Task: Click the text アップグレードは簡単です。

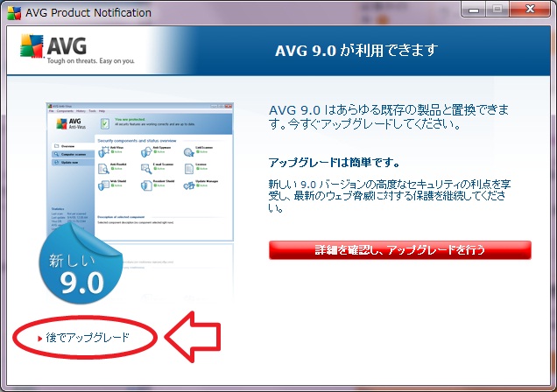Action: pyautogui.click(x=334, y=163)
